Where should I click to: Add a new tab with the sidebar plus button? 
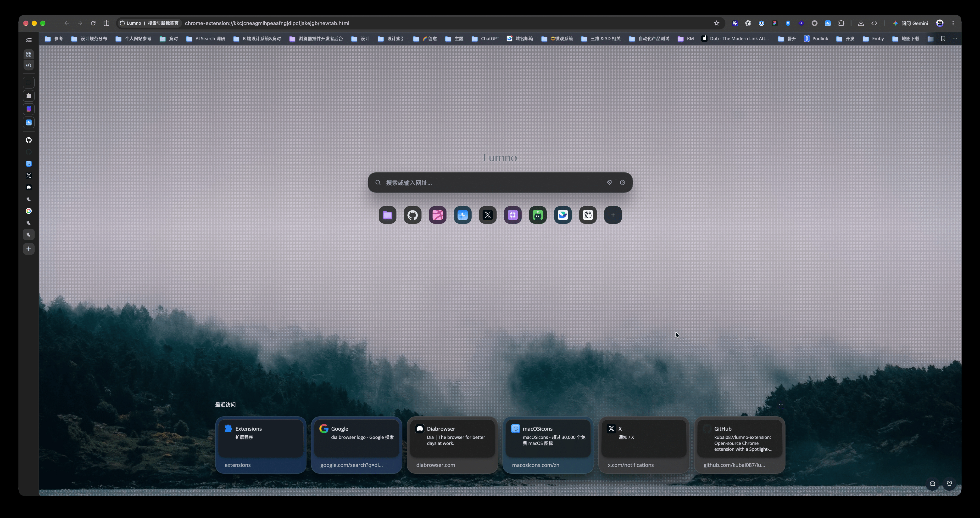tap(28, 249)
